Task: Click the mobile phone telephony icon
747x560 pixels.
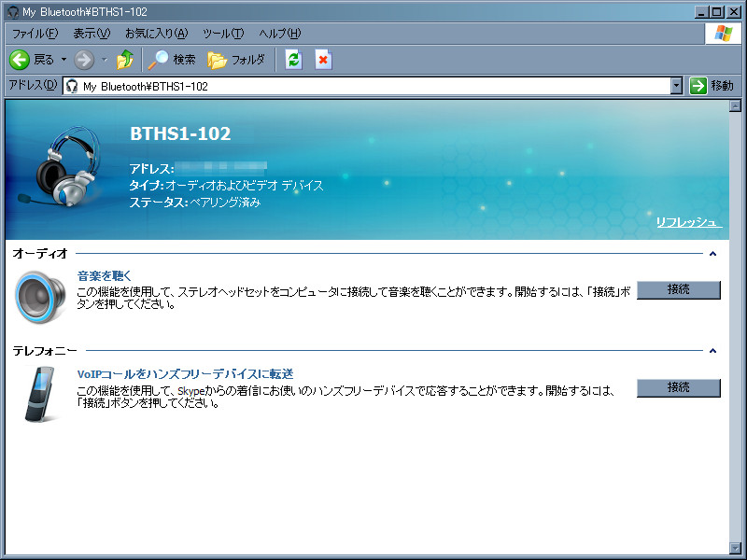Action: [40, 394]
